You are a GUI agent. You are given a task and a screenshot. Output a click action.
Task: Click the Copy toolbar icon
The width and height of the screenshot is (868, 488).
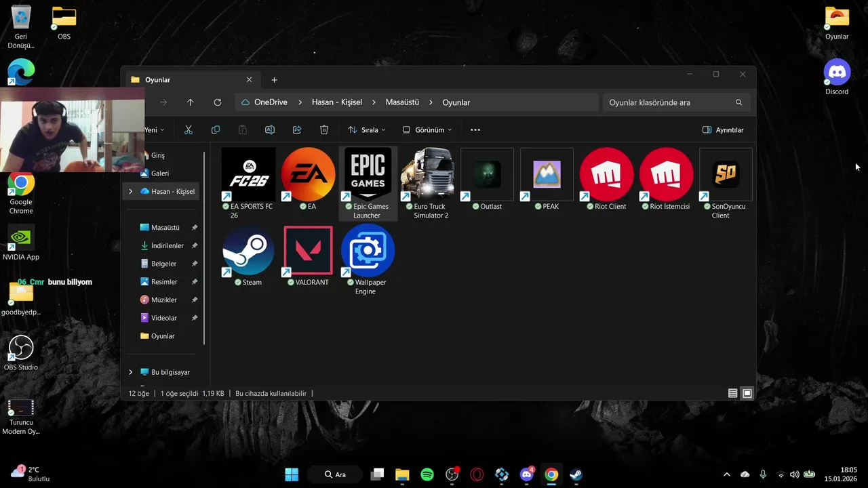click(216, 129)
